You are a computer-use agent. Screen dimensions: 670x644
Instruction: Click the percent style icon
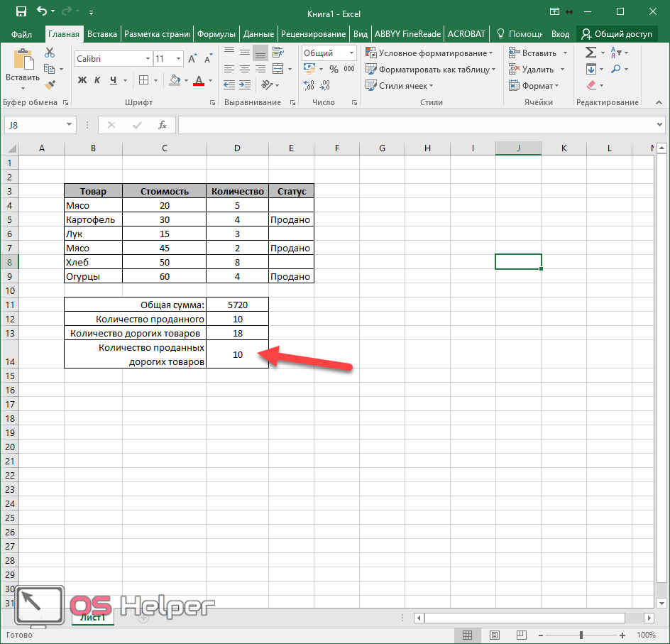pyautogui.click(x=333, y=69)
